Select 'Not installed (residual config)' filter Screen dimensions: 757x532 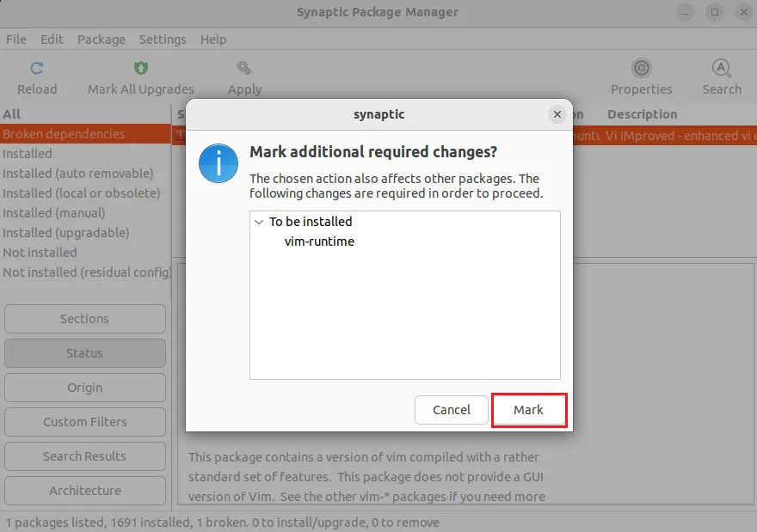tap(85, 272)
